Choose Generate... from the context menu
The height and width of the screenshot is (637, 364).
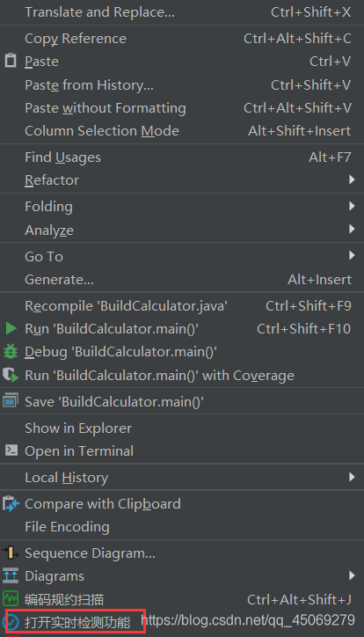coord(182,280)
